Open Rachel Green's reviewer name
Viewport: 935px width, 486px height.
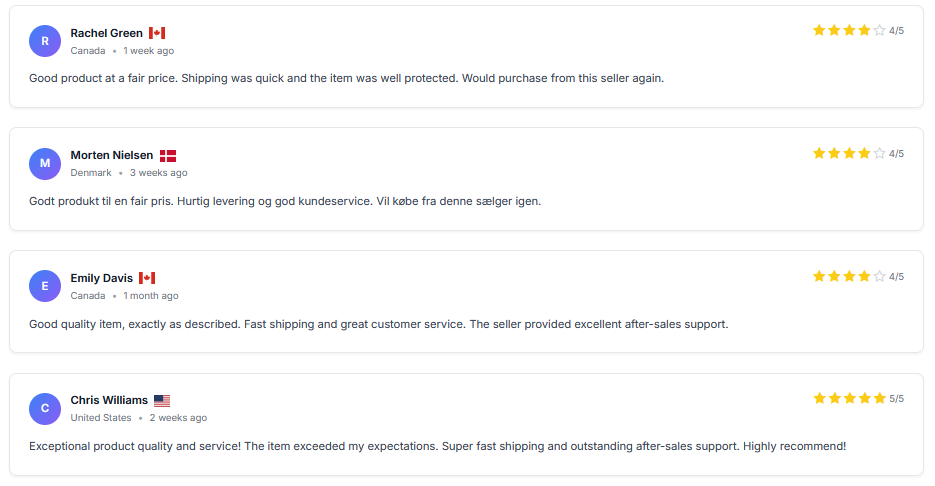107,33
